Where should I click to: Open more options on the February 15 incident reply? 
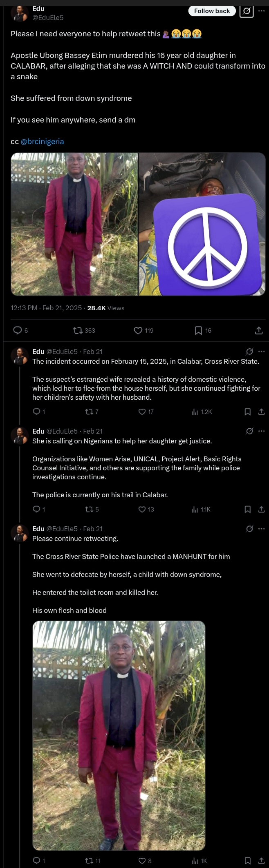[262, 351]
